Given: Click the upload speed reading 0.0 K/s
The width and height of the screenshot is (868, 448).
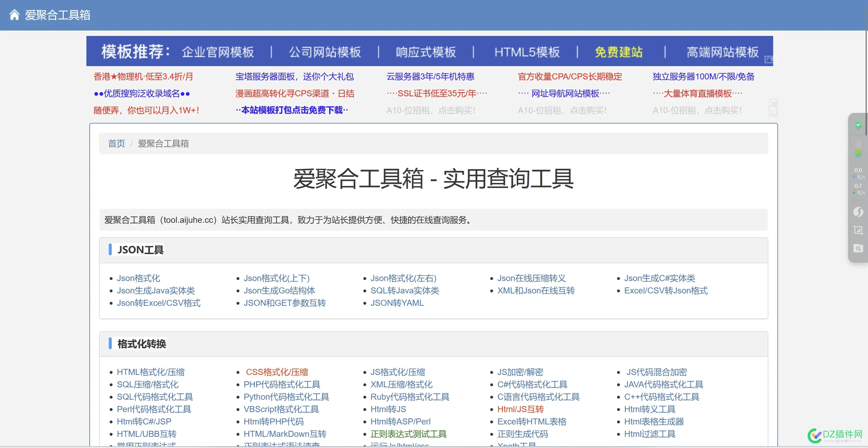Looking at the screenshot, I should pos(858,174).
